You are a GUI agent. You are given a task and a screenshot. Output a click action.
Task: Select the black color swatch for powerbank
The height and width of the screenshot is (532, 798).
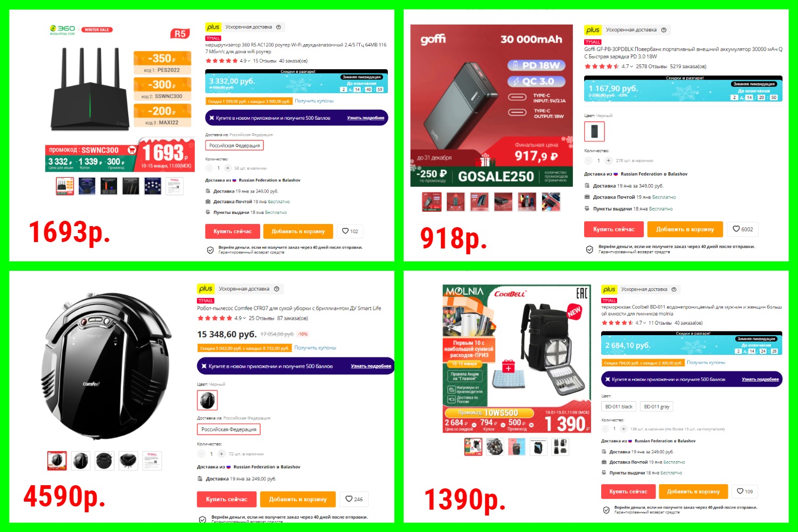(594, 131)
